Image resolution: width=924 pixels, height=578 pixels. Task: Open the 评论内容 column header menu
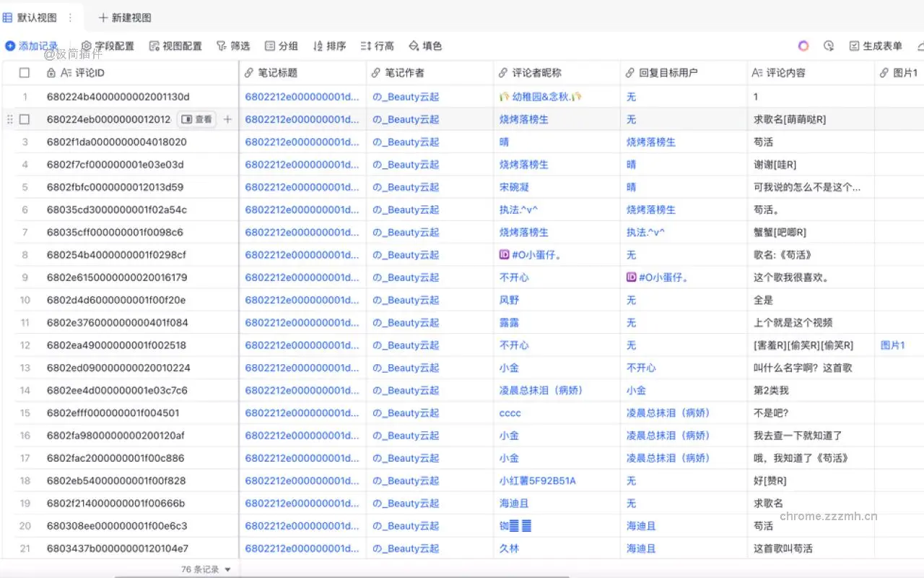point(785,73)
